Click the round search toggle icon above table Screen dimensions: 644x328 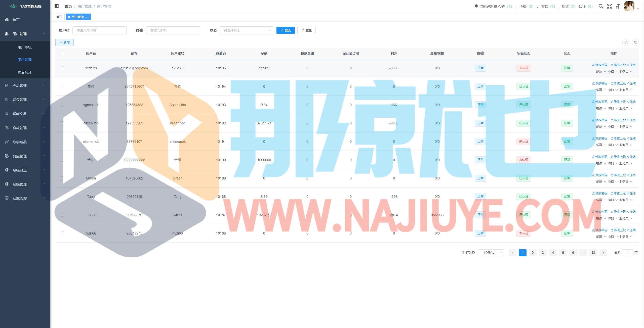point(626,42)
